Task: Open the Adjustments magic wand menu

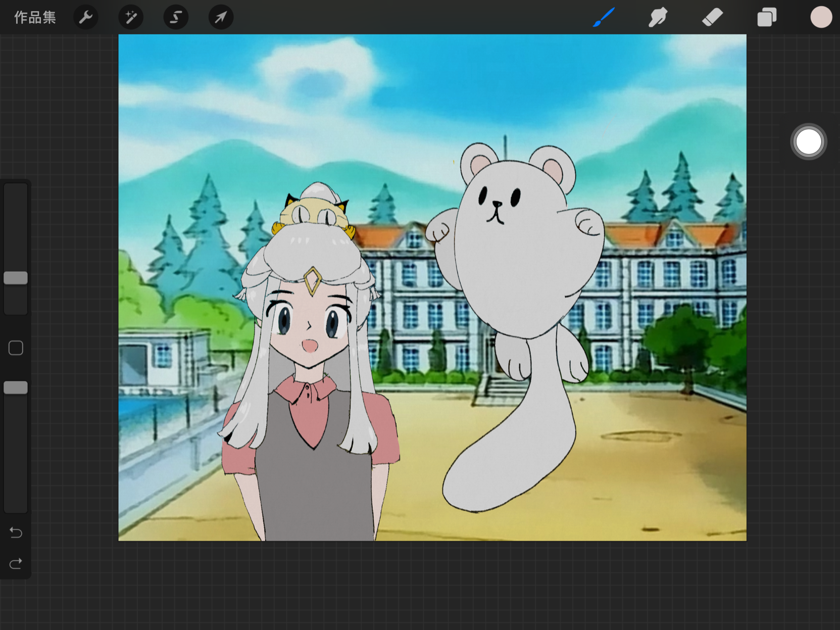Action: tap(131, 17)
